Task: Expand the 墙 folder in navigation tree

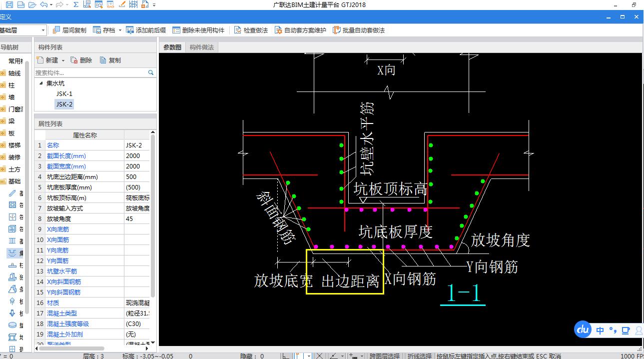Action: [x=3, y=97]
